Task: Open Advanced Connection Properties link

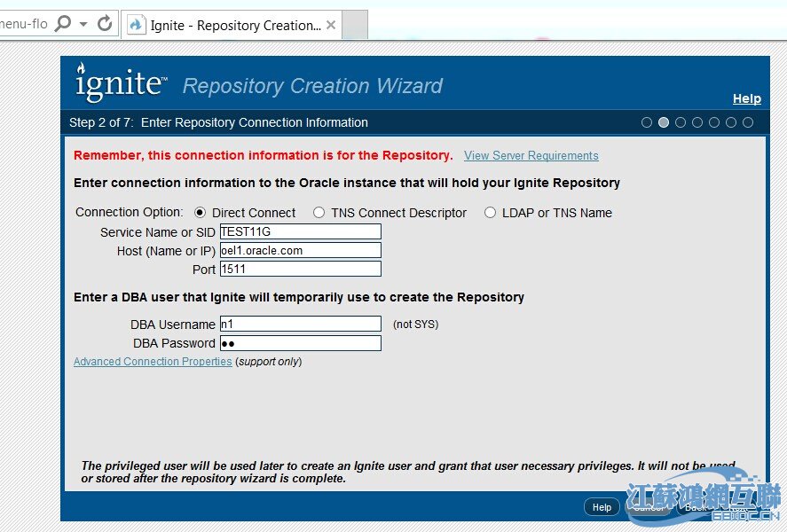Action: coord(153,362)
